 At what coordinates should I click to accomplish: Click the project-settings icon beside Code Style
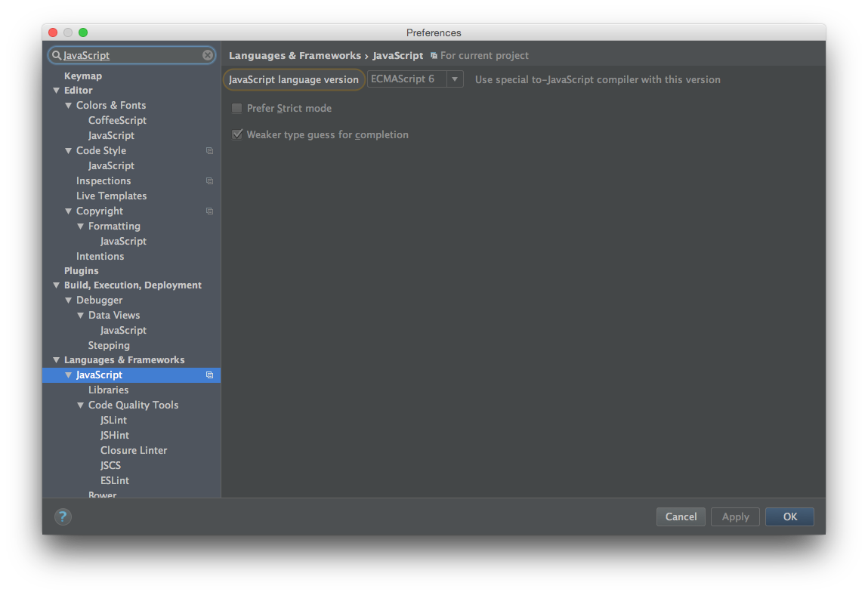[x=209, y=150]
